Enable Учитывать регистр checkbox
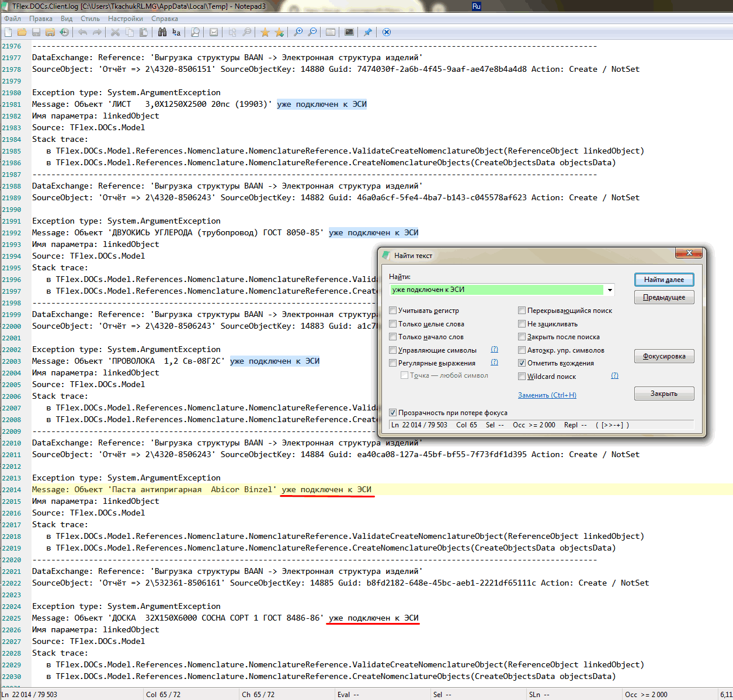This screenshot has width=733, height=700. point(393,311)
